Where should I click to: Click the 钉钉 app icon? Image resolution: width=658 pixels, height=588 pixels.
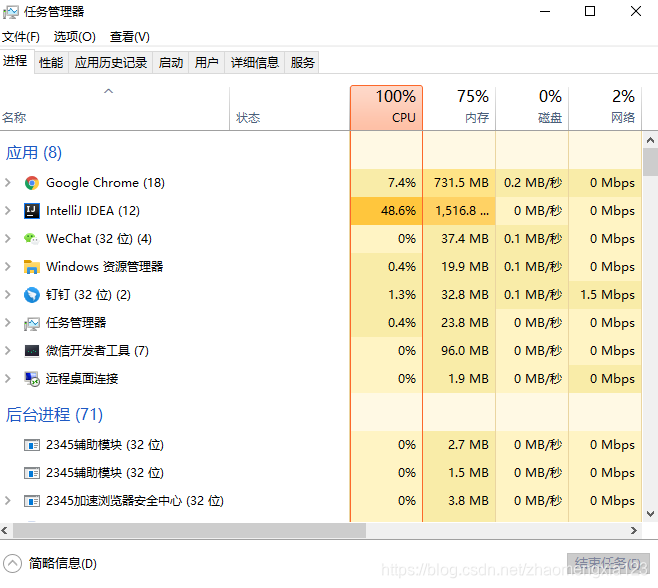pos(31,295)
